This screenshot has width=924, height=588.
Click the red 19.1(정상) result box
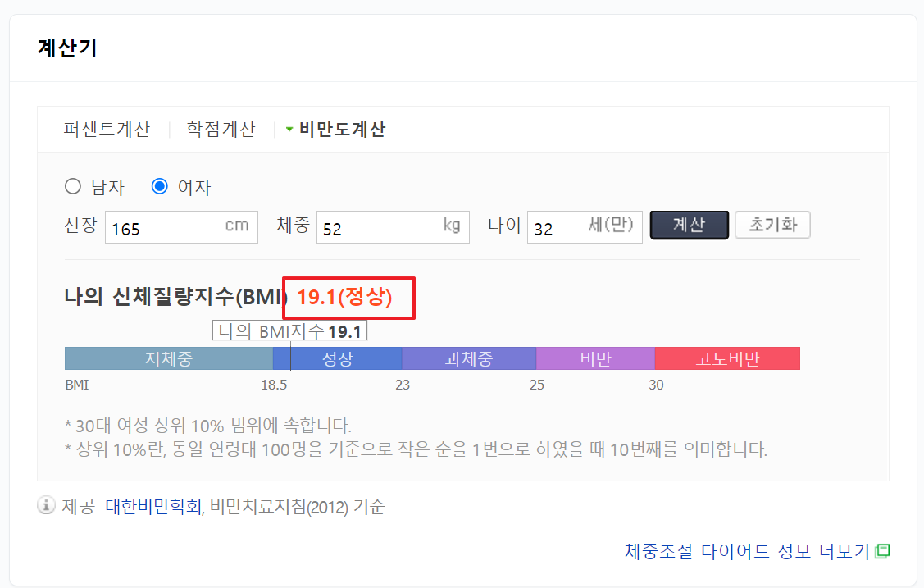[x=348, y=298]
